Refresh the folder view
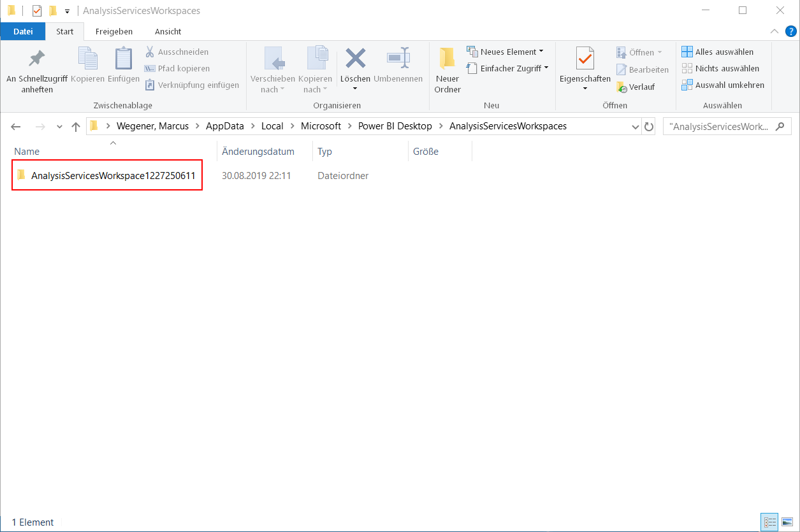Image resolution: width=800 pixels, height=532 pixels. coord(649,127)
